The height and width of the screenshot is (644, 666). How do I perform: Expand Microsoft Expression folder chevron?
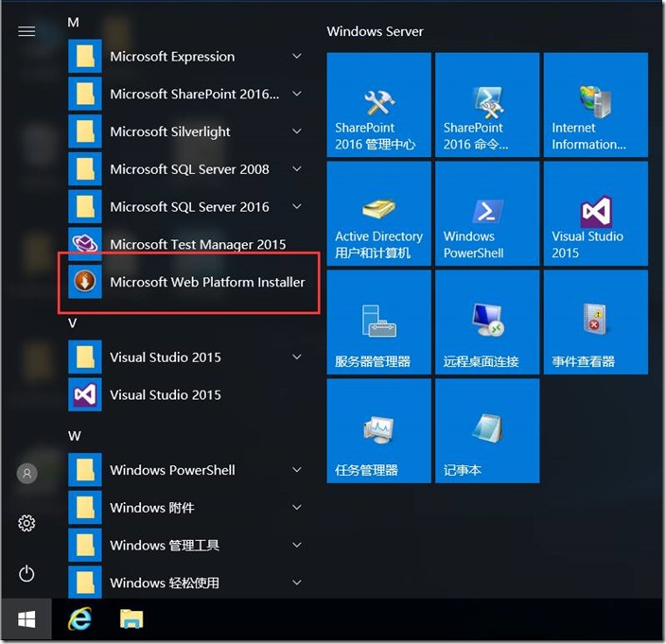tap(297, 56)
